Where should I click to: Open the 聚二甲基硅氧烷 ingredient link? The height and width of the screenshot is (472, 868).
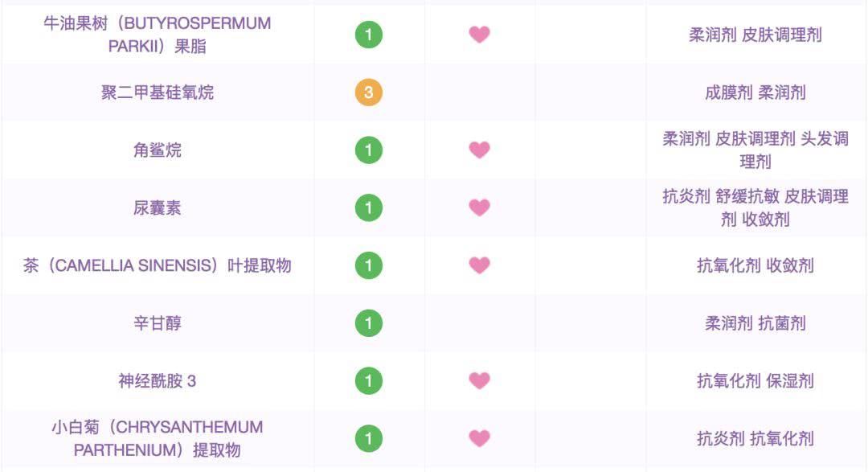pyautogui.click(x=158, y=92)
